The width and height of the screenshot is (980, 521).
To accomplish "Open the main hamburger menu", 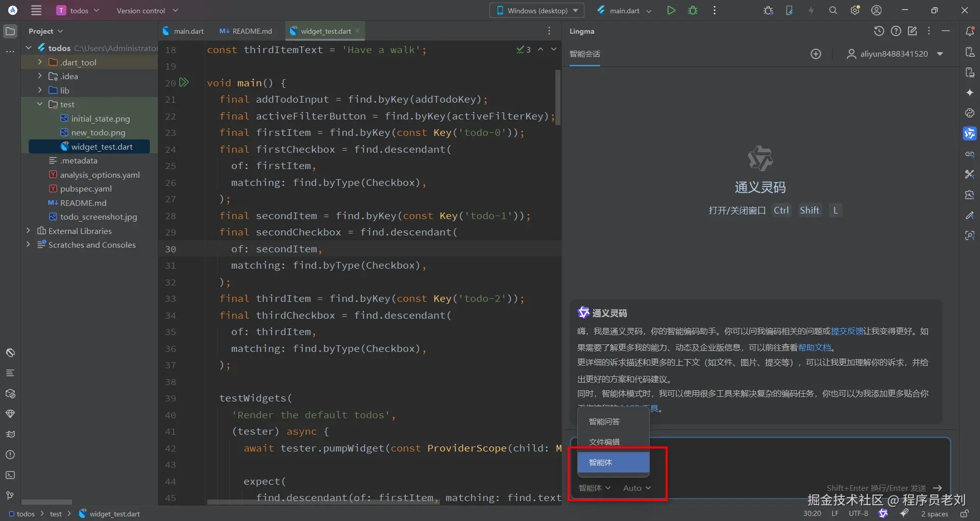I will point(36,10).
